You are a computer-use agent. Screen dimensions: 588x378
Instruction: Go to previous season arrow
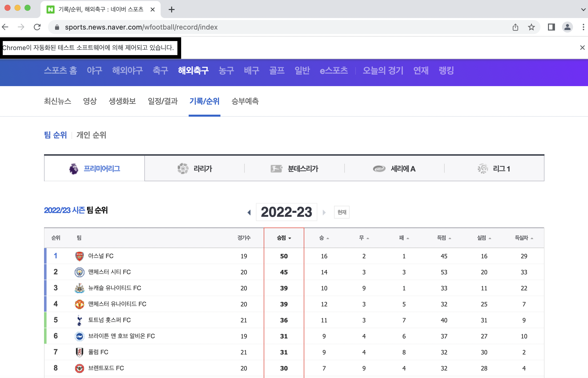(249, 213)
